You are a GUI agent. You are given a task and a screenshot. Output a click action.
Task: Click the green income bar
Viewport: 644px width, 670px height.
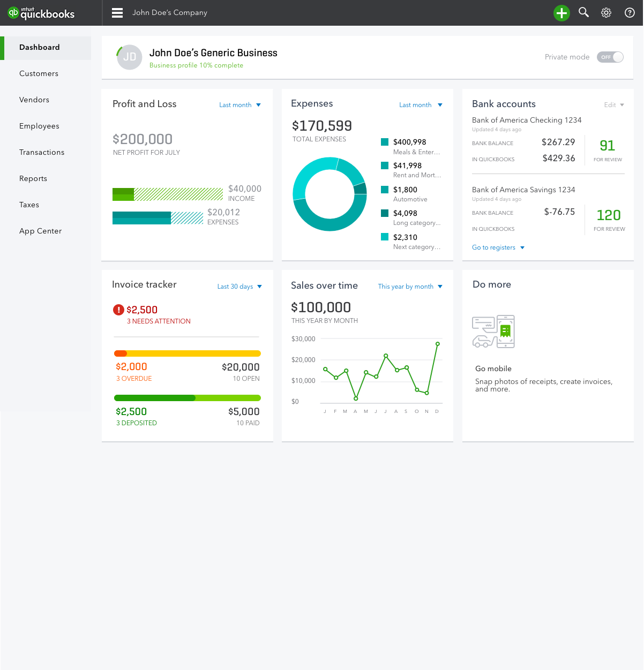tap(168, 194)
